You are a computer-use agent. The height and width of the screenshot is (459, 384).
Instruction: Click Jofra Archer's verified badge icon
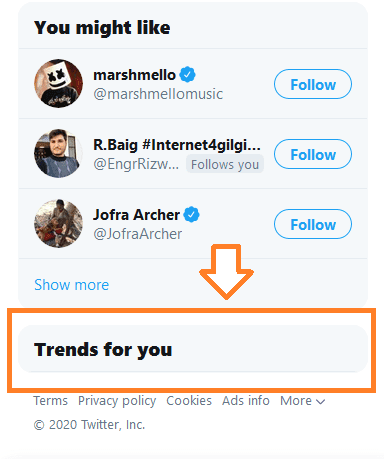point(191,214)
